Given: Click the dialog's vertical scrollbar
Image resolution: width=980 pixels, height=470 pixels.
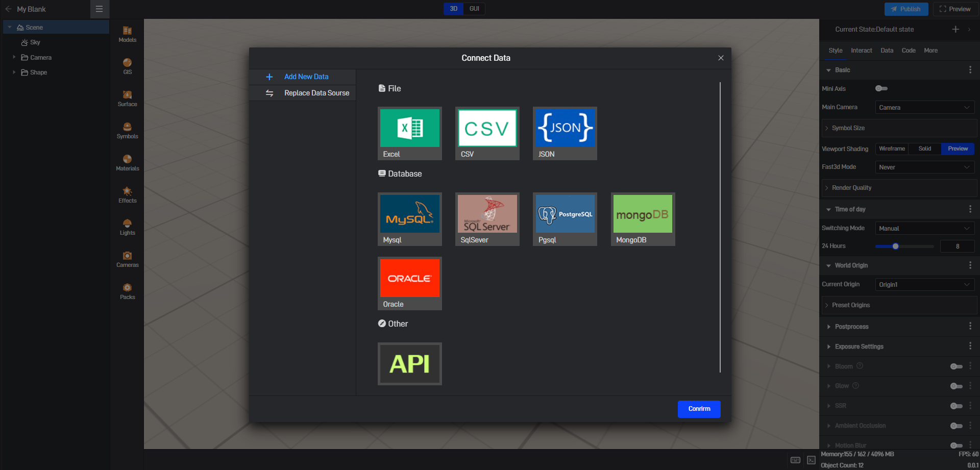Looking at the screenshot, I should [x=720, y=227].
